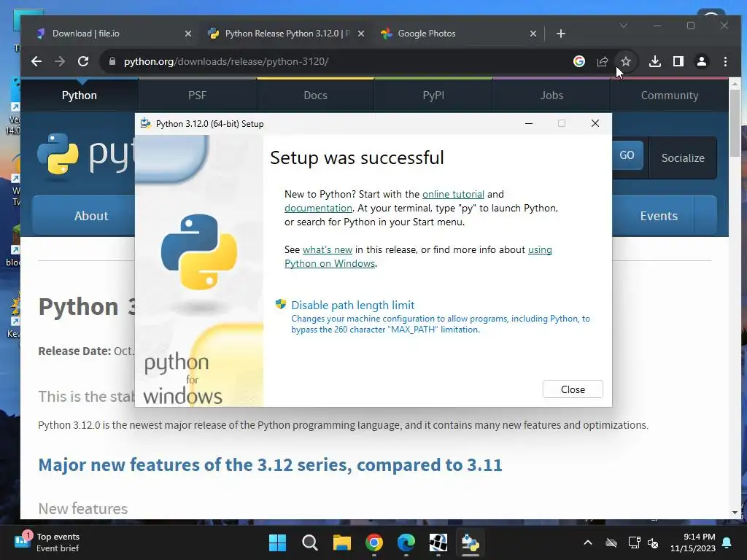The image size is (747, 560).
Task: Open Events menu on python.org
Action: pyautogui.click(x=659, y=216)
